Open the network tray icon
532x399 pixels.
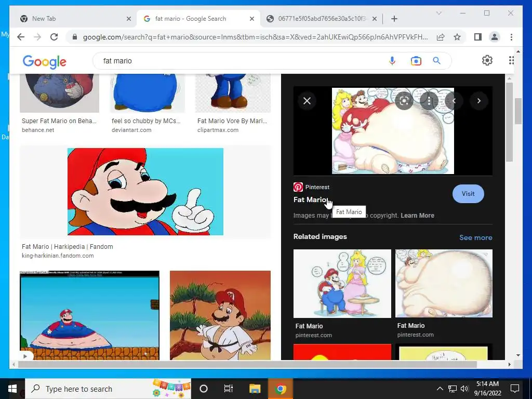click(x=453, y=389)
